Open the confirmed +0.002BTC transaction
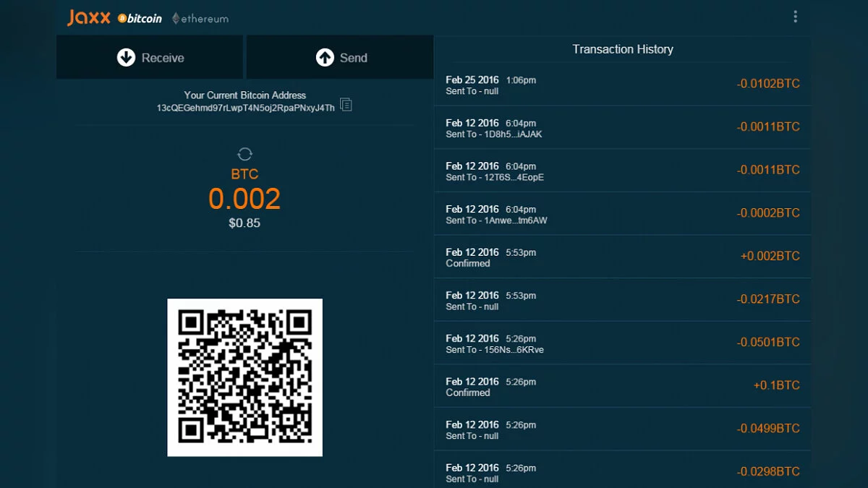Viewport: 868px width, 488px height. 623,257
